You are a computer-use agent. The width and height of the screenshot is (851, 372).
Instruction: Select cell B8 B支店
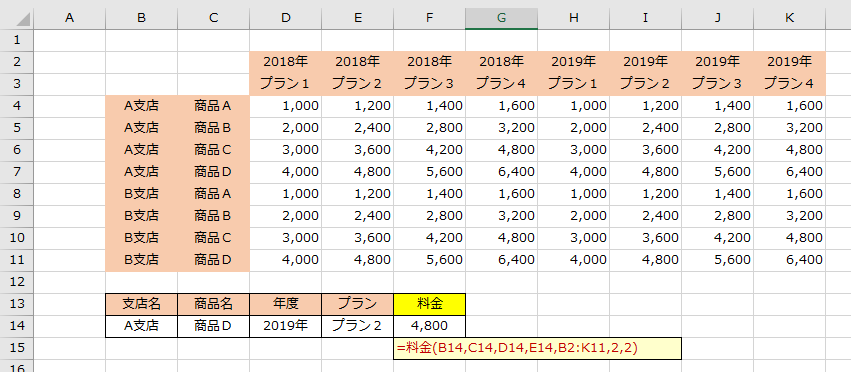tap(142, 194)
